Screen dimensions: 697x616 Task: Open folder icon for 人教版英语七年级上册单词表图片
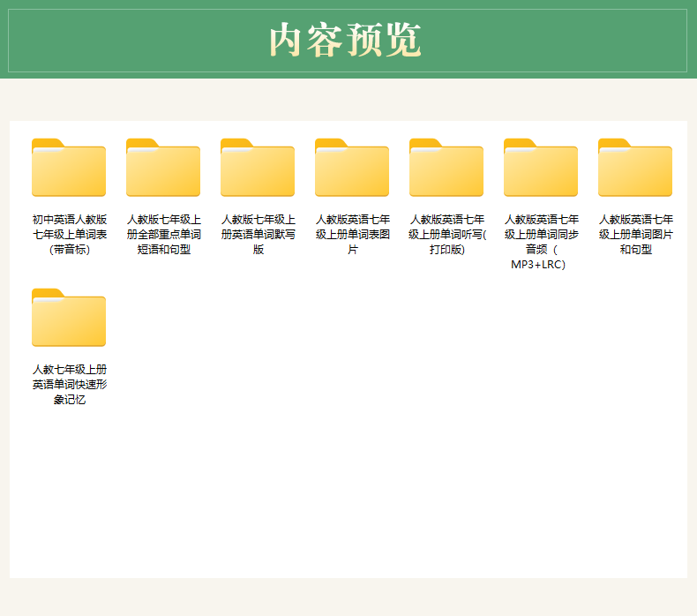pyautogui.click(x=352, y=167)
